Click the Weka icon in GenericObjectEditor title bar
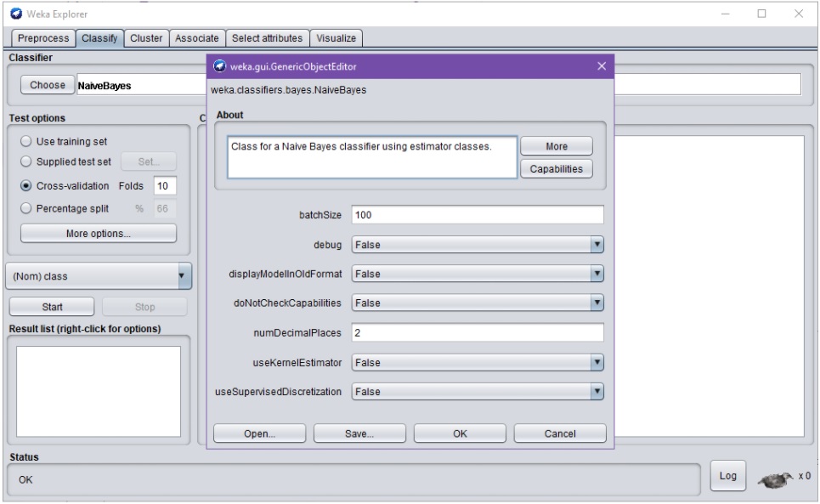This screenshot has width=820, height=504. coord(219,66)
